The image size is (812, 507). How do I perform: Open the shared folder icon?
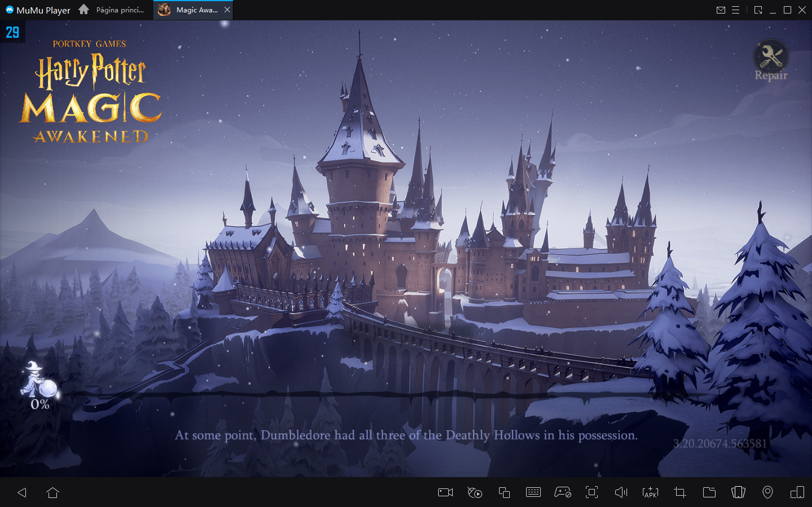(709, 492)
